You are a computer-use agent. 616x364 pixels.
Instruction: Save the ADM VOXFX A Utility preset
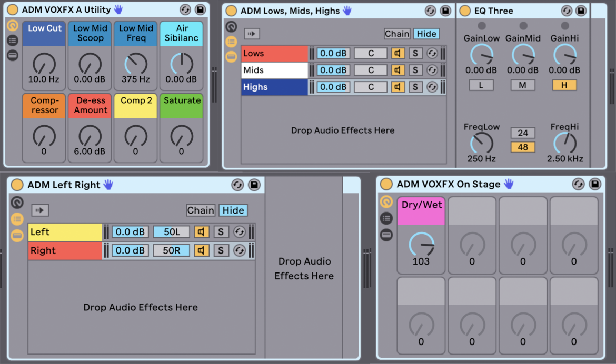[201, 9]
